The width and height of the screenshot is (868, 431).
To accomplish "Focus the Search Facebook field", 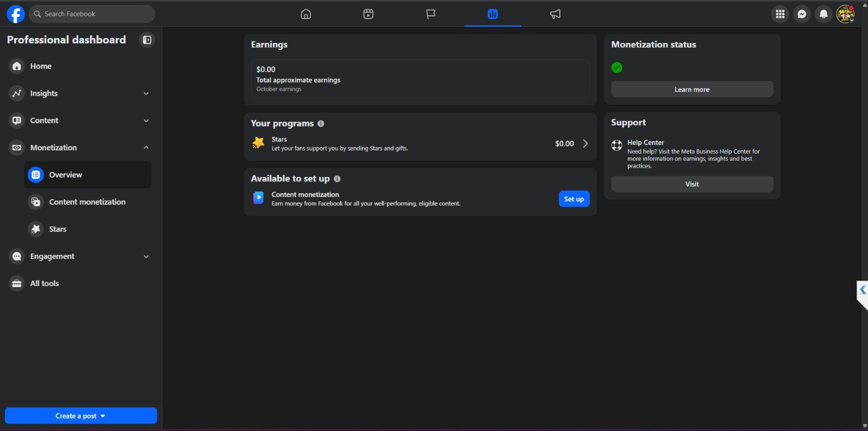I will pos(92,14).
